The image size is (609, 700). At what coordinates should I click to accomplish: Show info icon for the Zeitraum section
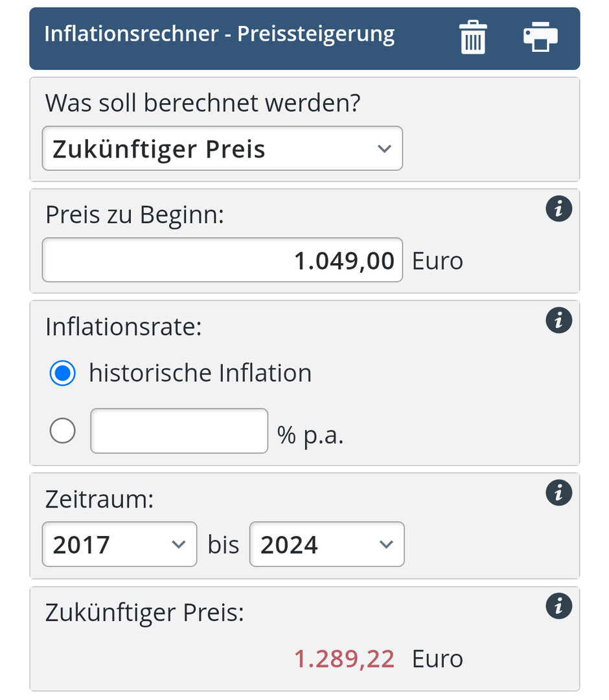(x=558, y=493)
